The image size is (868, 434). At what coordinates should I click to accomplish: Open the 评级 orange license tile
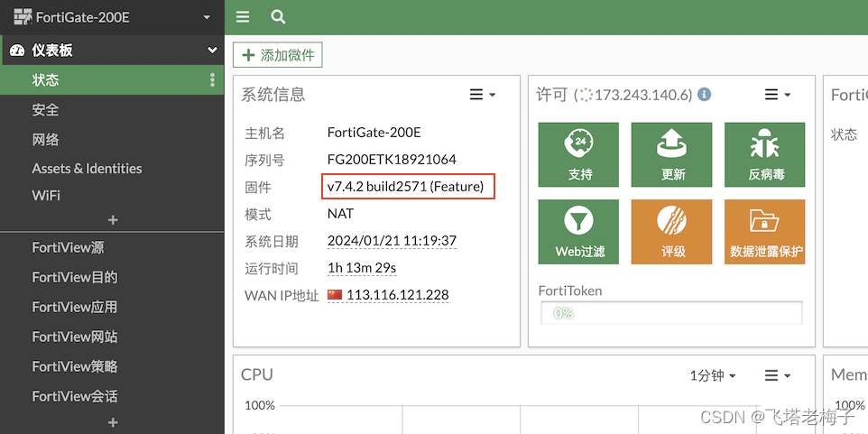pyautogui.click(x=671, y=232)
